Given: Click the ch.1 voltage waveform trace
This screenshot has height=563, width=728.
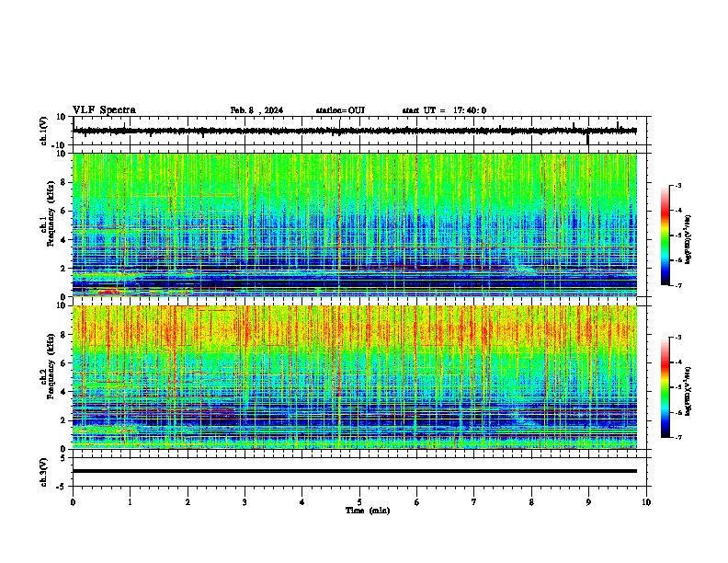Looking at the screenshot, I should pos(354,131).
